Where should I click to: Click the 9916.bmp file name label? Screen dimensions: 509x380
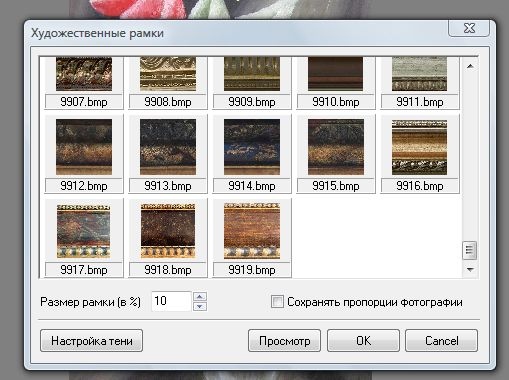420,186
